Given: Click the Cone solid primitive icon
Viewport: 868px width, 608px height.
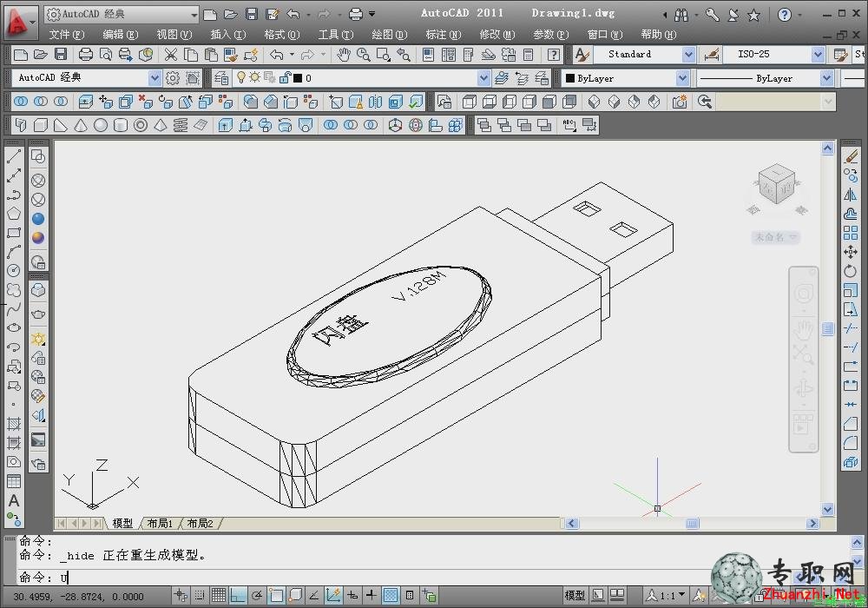Looking at the screenshot, I should point(80,126).
